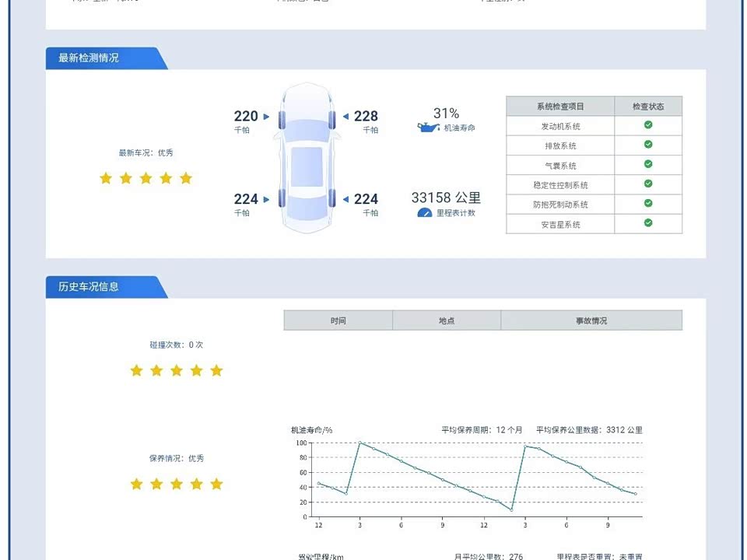Click the 排放系统 row label
This screenshot has width=747, height=560.
560,145
